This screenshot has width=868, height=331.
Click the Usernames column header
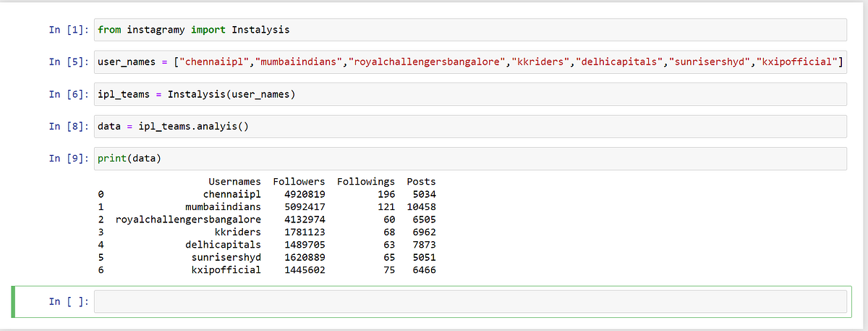tap(234, 181)
